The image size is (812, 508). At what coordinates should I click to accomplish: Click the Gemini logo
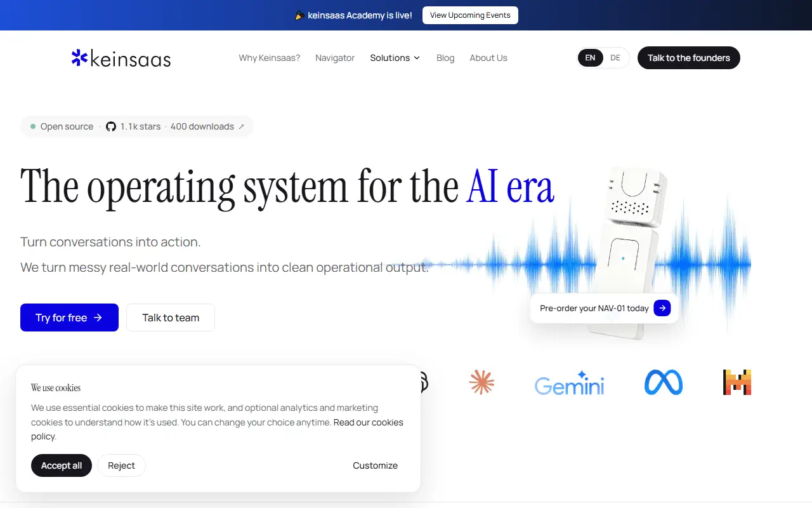tap(569, 383)
